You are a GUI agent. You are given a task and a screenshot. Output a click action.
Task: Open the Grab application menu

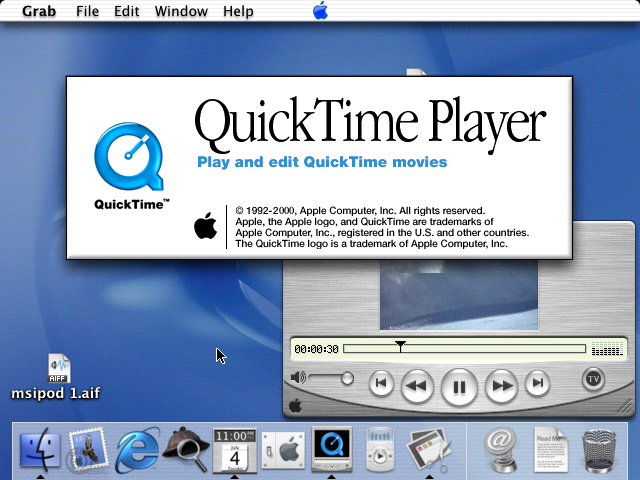(39, 11)
